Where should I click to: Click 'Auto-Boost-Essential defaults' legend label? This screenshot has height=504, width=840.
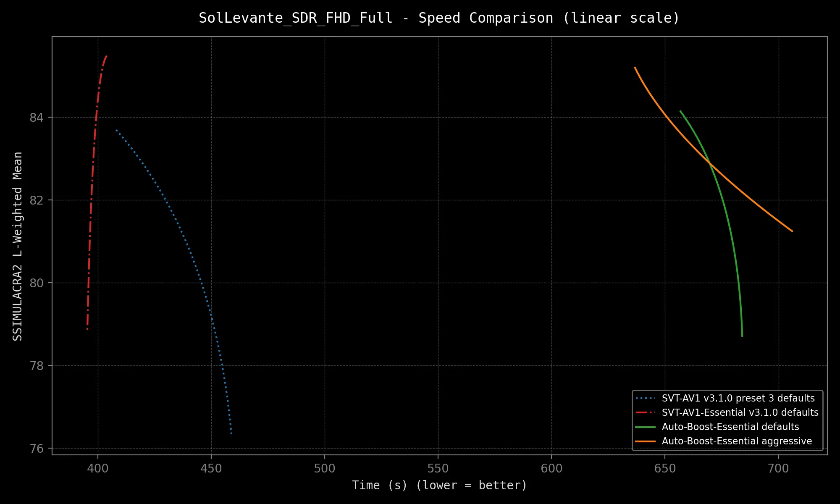coord(730,427)
